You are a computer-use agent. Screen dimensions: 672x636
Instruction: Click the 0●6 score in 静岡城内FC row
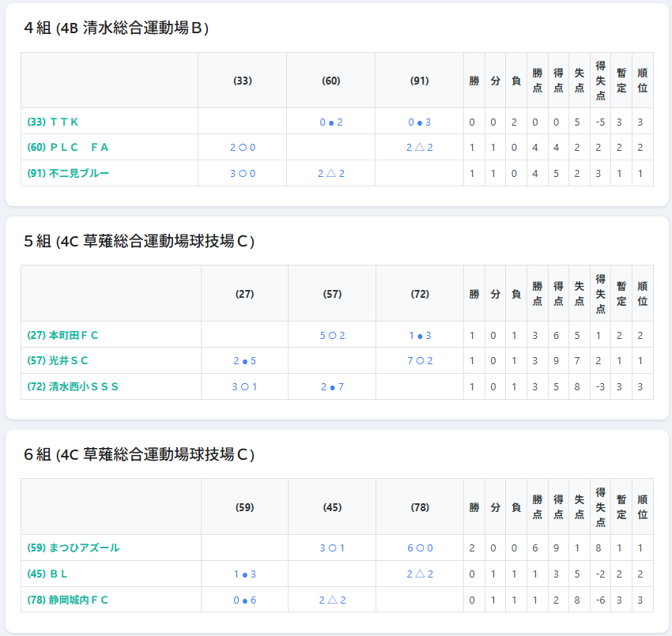coord(244,600)
